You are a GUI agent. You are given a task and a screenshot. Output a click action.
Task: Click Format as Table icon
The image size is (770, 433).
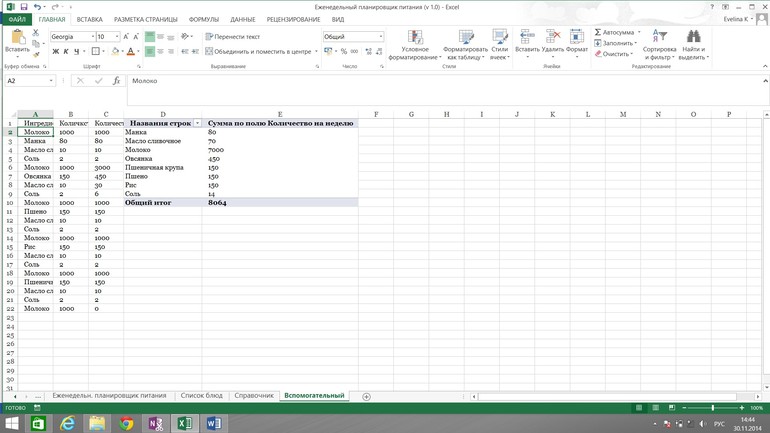465,38
